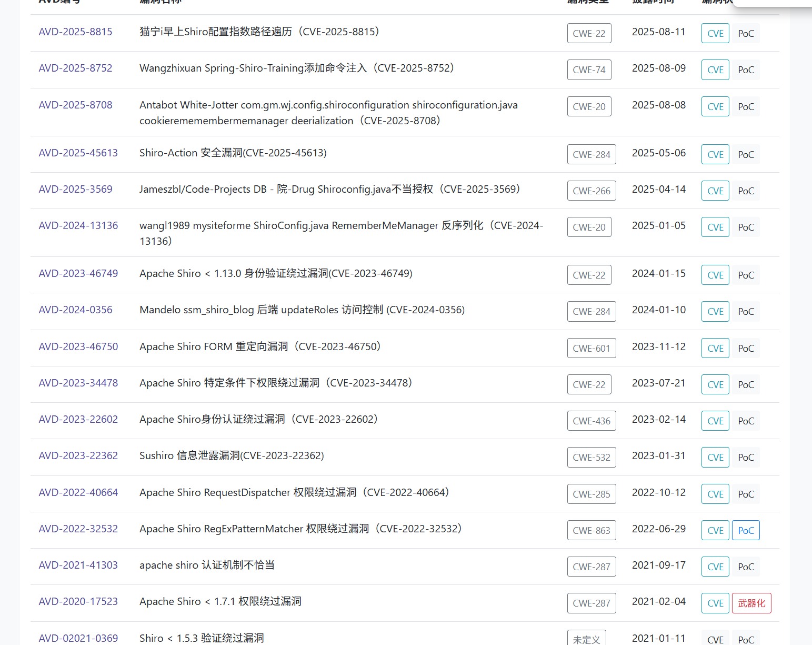Viewport: 812px width, 645px height.
Task: Open the AVD-2023-22362 vulnerability link
Action: (78, 455)
